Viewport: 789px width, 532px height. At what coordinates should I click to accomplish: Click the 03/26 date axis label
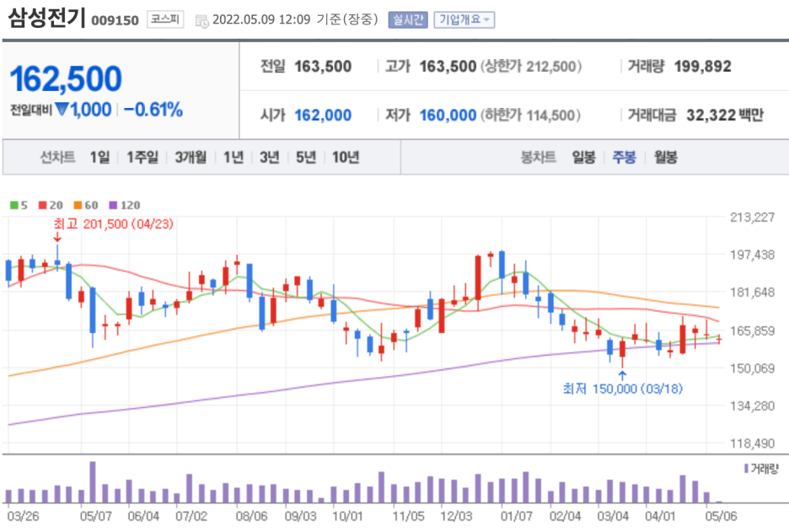pyautogui.click(x=23, y=516)
